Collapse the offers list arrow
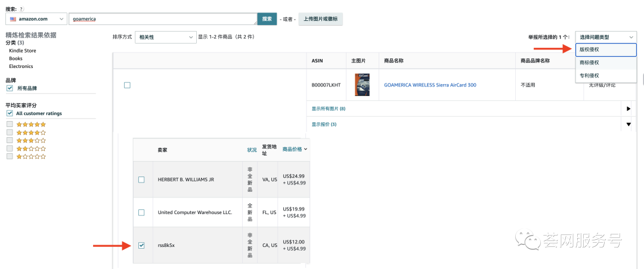Viewport: 644px width, 269px height. pos(628,125)
